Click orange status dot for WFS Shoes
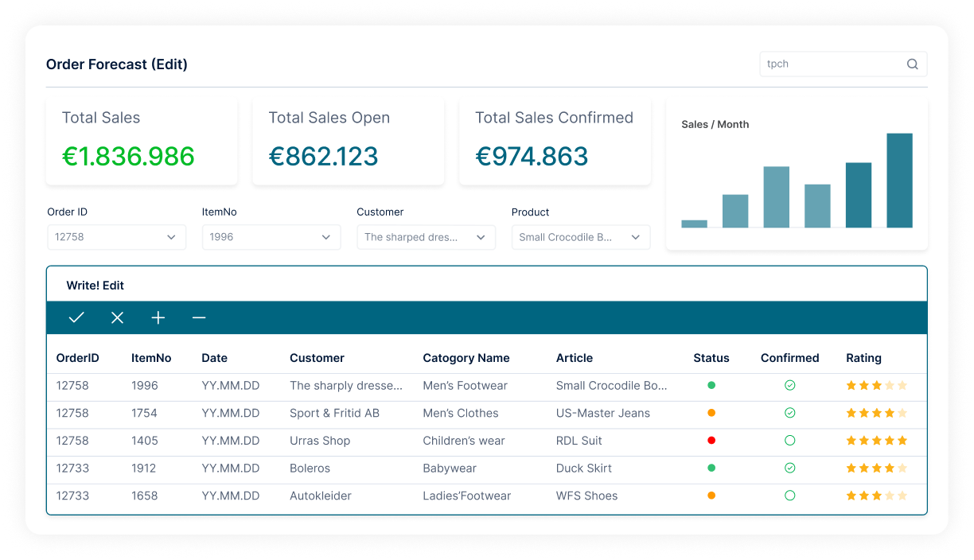The image size is (974, 560). pos(711,496)
